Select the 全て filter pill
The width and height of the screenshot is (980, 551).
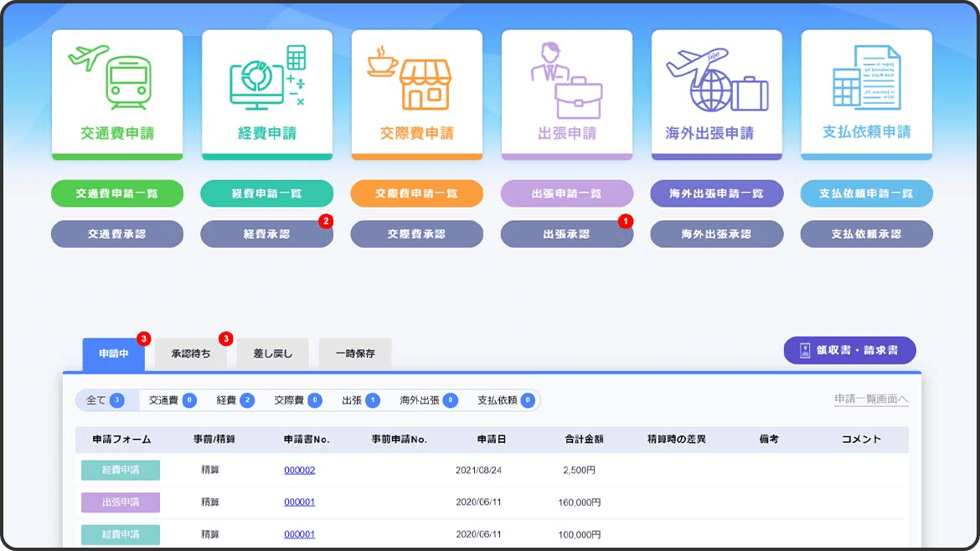(106, 401)
